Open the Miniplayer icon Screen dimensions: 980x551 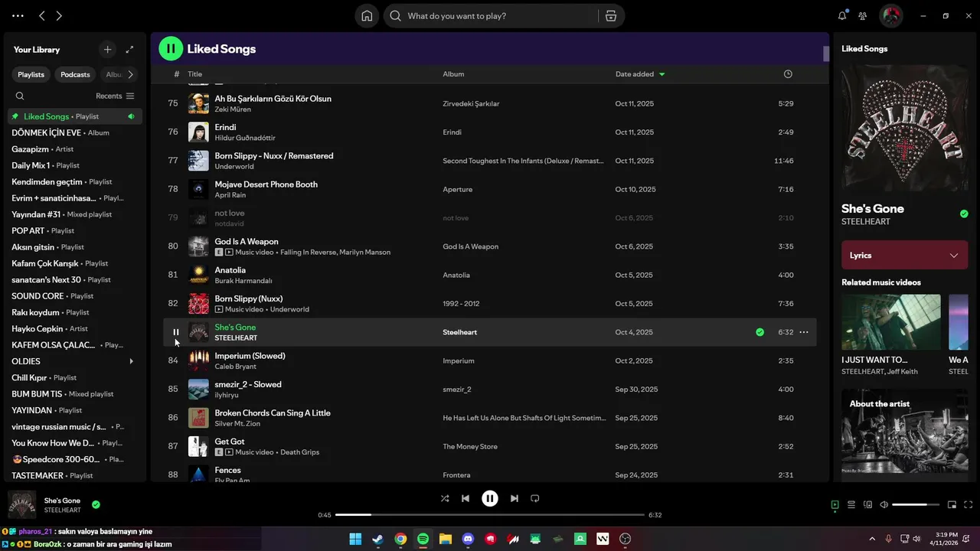point(952,505)
